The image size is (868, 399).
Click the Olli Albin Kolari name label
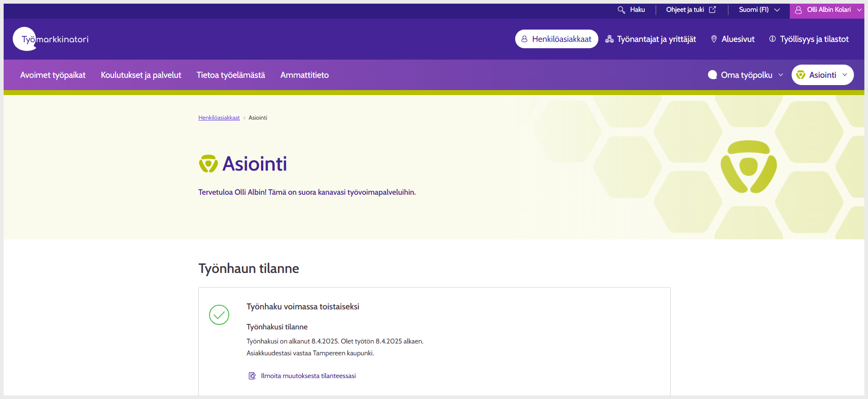point(829,10)
